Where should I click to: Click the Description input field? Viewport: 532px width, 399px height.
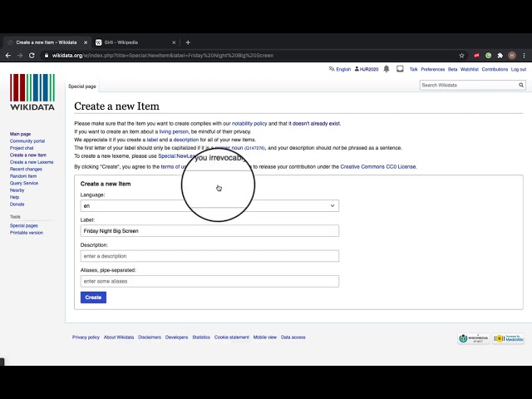click(x=209, y=256)
